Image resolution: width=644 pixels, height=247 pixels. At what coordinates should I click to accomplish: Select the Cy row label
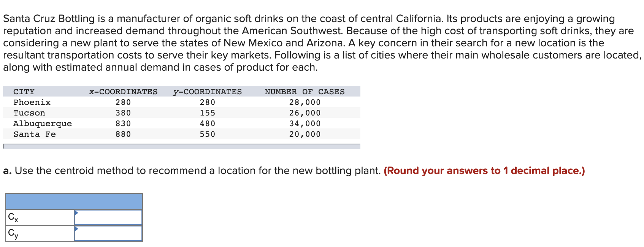click(x=13, y=233)
